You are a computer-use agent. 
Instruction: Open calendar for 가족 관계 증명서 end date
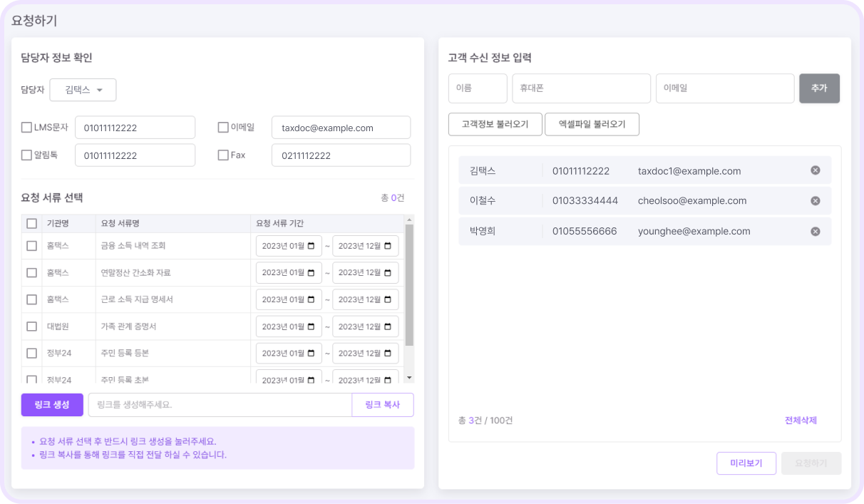click(388, 327)
